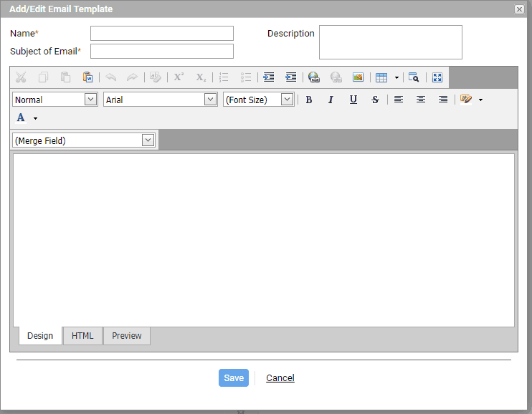
Task: Click inside the email body editor
Action: 264,240
